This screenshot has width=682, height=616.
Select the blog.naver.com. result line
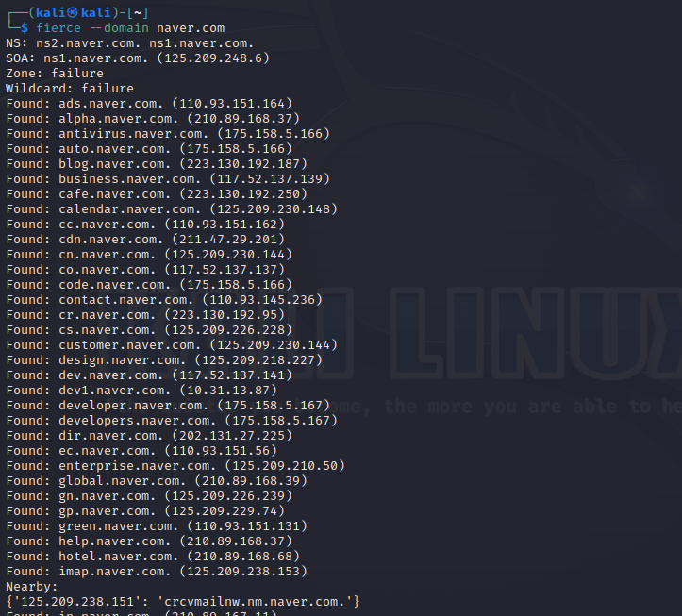click(x=157, y=164)
